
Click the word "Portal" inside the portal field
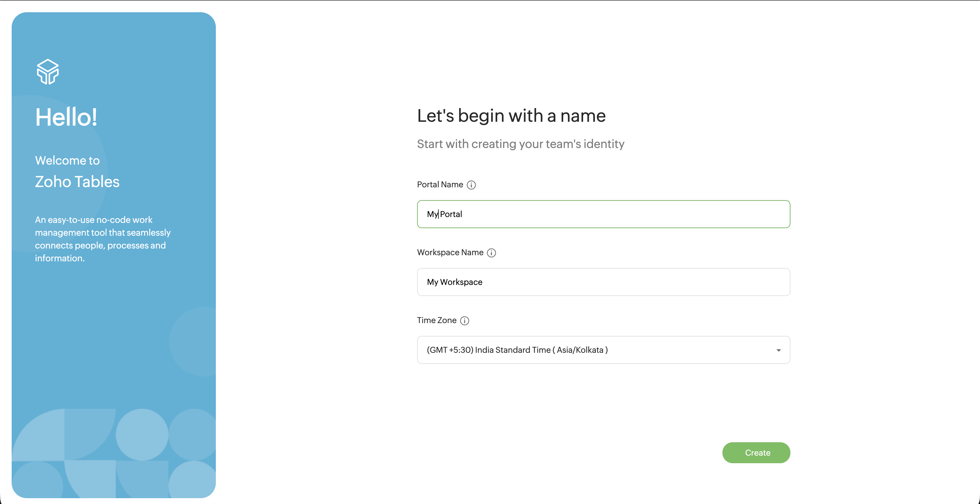[451, 214]
